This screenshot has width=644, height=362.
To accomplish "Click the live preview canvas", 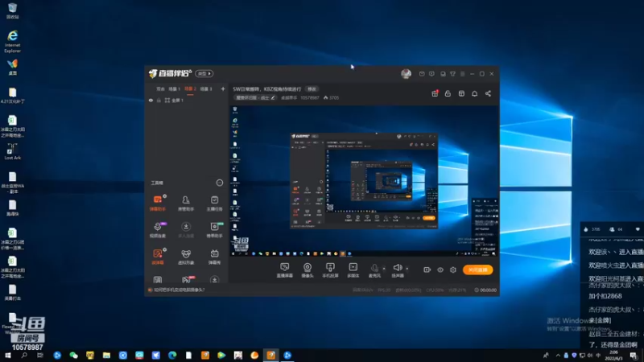I will click(364, 180).
